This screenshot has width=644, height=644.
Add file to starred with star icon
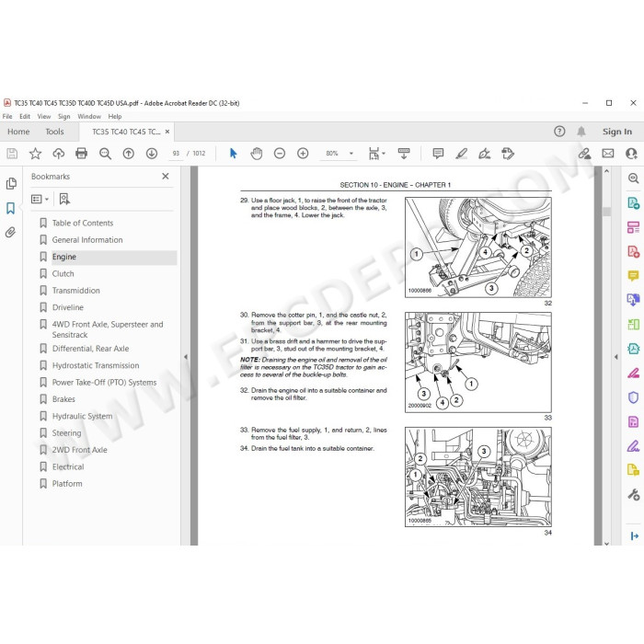pos(35,154)
